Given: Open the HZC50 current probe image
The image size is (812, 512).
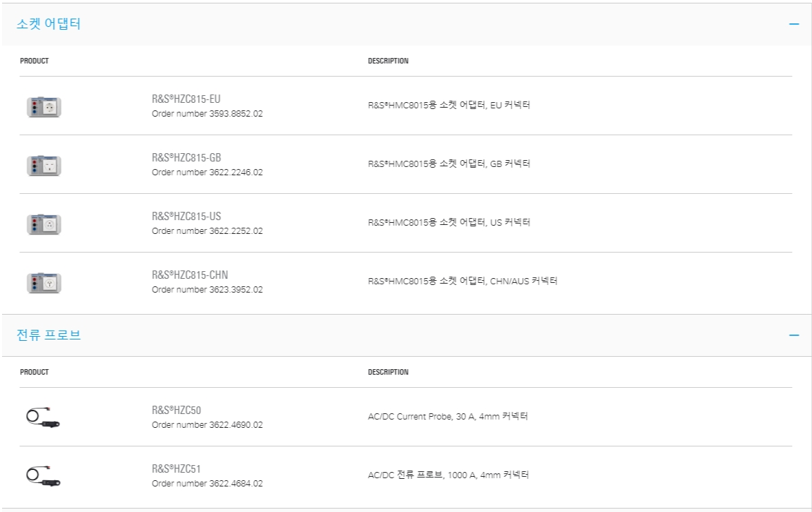Looking at the screenshot, I should click(x=43, y=417).
